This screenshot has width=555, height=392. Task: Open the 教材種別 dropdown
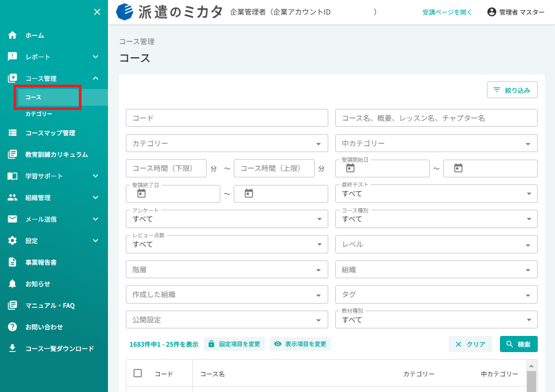(x=436, y=320)
